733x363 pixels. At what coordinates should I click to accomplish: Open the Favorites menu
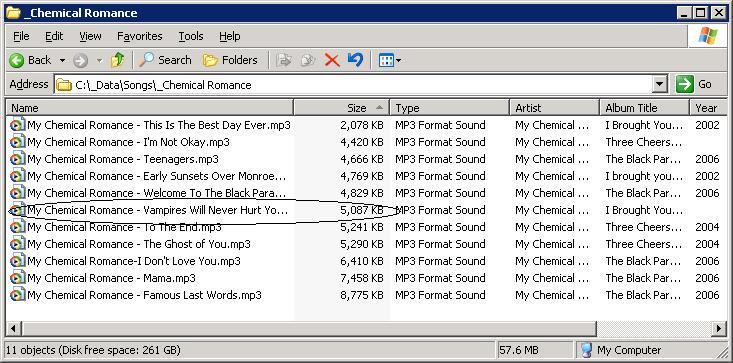[140, 36]
